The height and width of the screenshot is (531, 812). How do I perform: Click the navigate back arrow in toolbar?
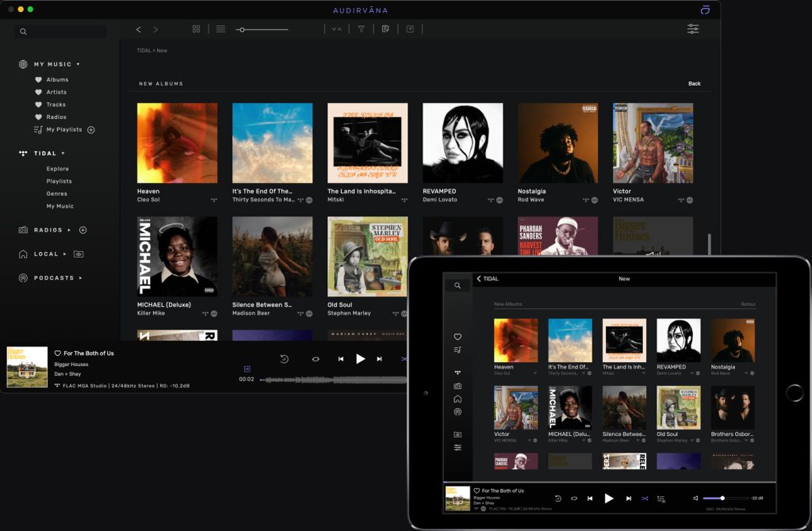coord(139,29)
